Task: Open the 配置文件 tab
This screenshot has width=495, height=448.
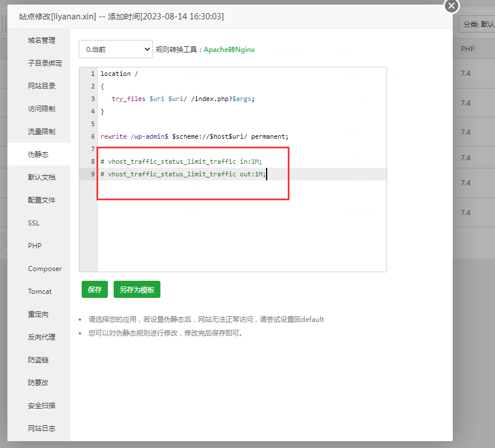Action: pyautogui.click(x=42, y=200)
